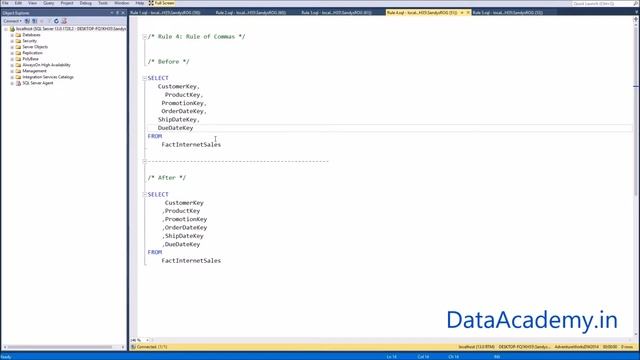
Task: Click the PolyBase folder icon
Action: coord(18,59)
